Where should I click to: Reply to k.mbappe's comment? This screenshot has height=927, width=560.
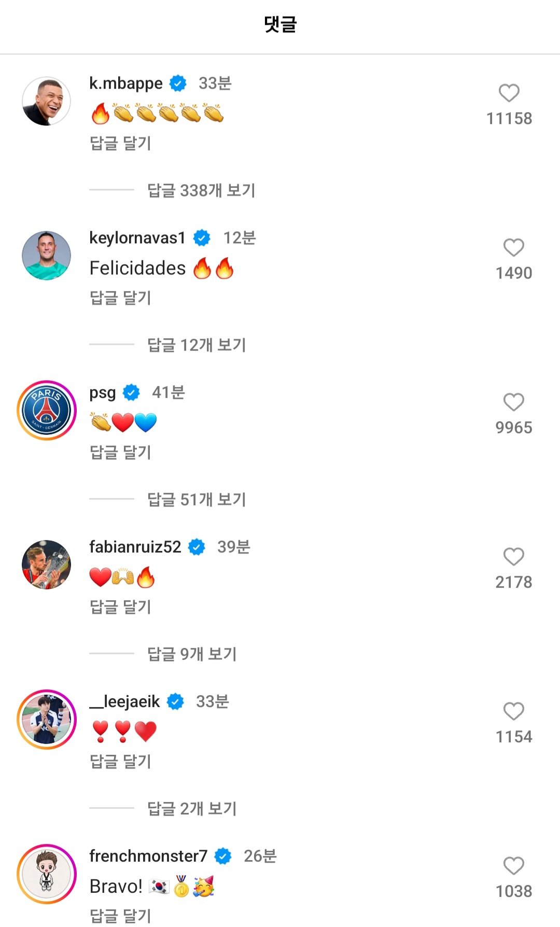pyautogui.click(x=120, y=143)
